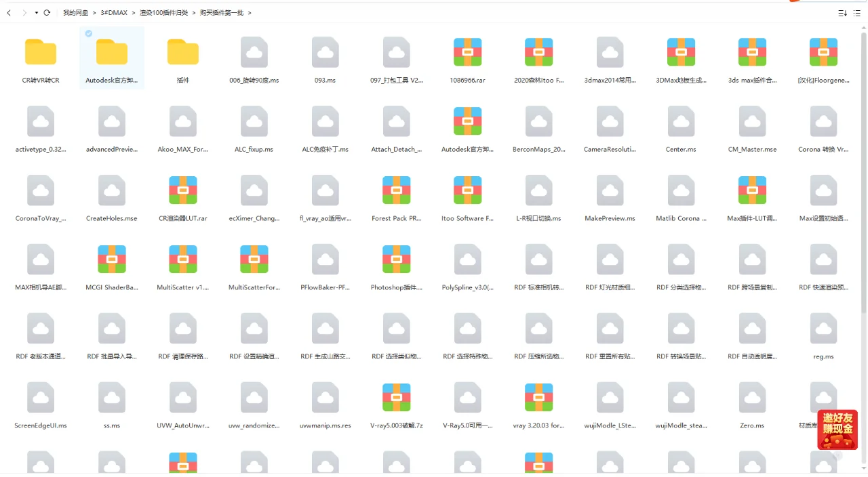The width and height of the screenshot is (868, 477).
Task: Click file name reg.ms
Action: pyautogui.click(x=824, y=356)
